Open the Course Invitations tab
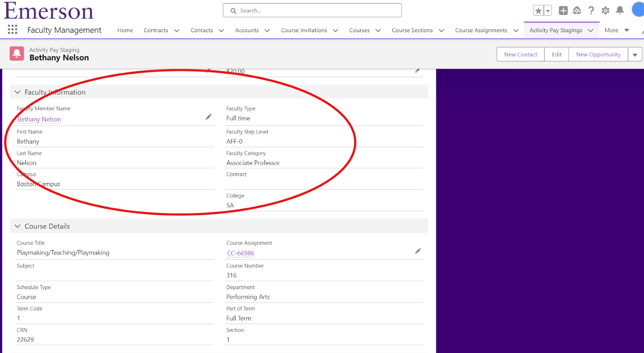 304,30
